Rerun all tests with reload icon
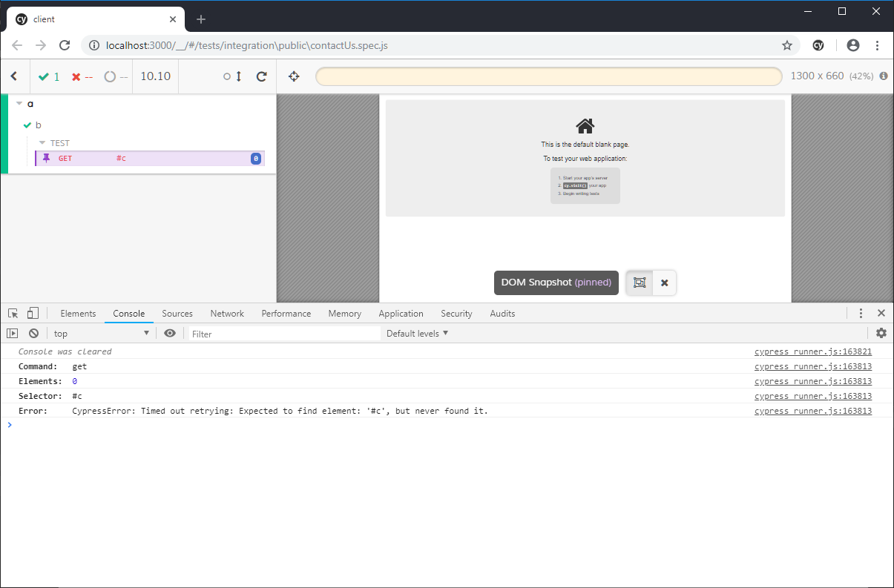 (x=261, y=76)
